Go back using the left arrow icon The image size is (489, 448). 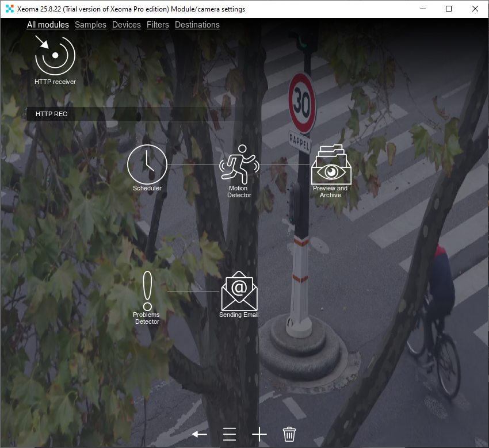click(200, 434)
